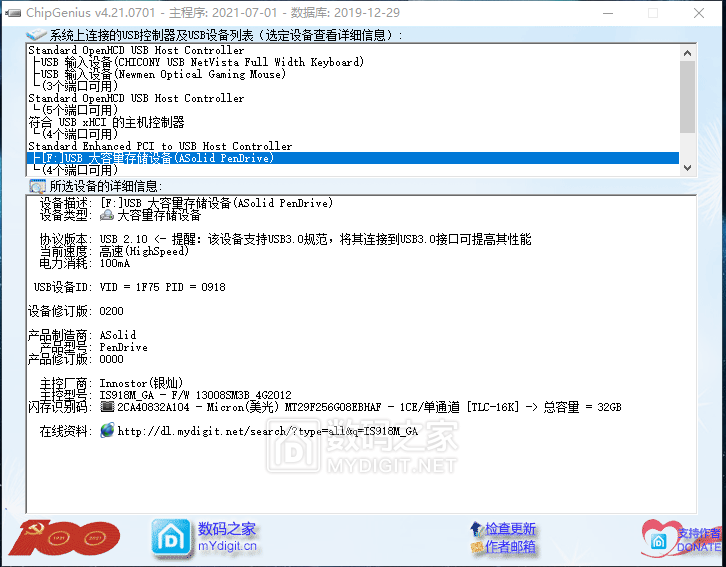Click the 产品型号 PenDrive value
Image resolution: width=726 pixels, height=567 pixels.
(x=124, y=347)
